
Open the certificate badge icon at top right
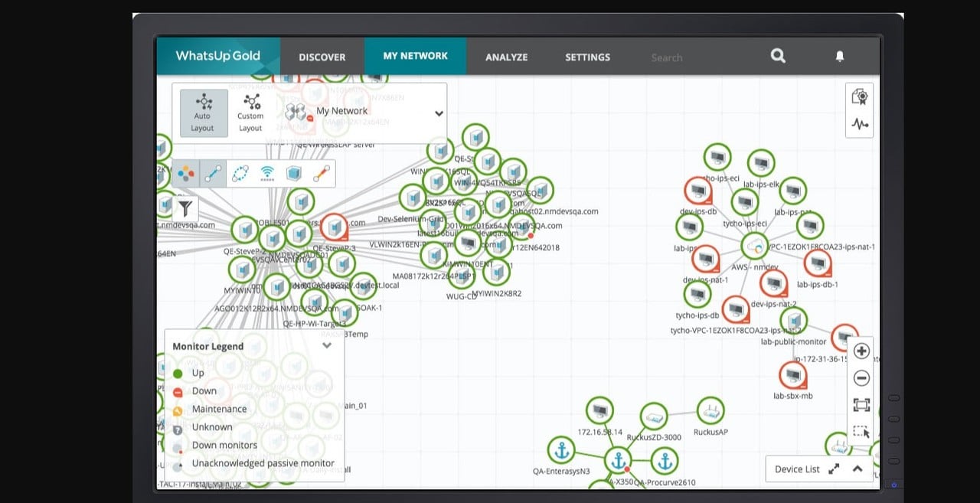click(860, 96)
